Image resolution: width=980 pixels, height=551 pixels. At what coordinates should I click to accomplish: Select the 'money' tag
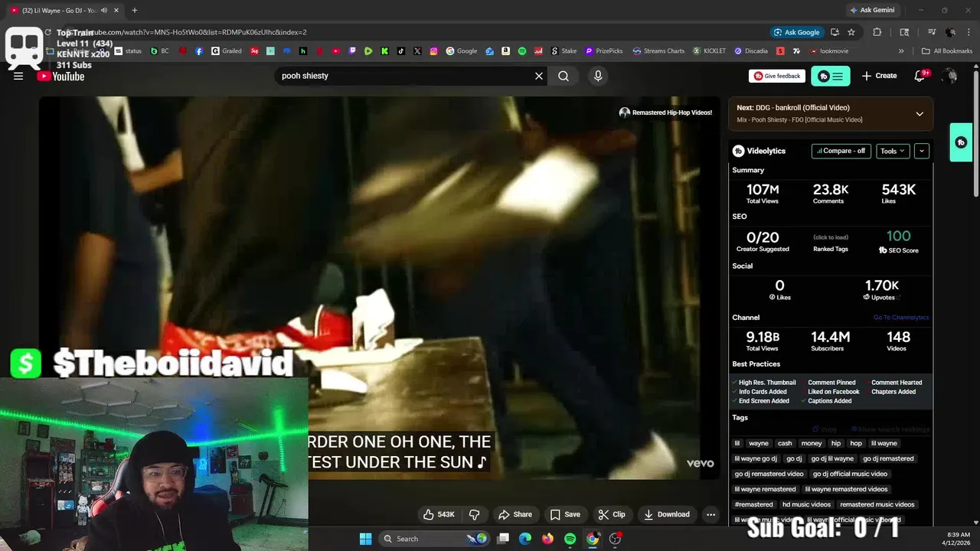812,443
